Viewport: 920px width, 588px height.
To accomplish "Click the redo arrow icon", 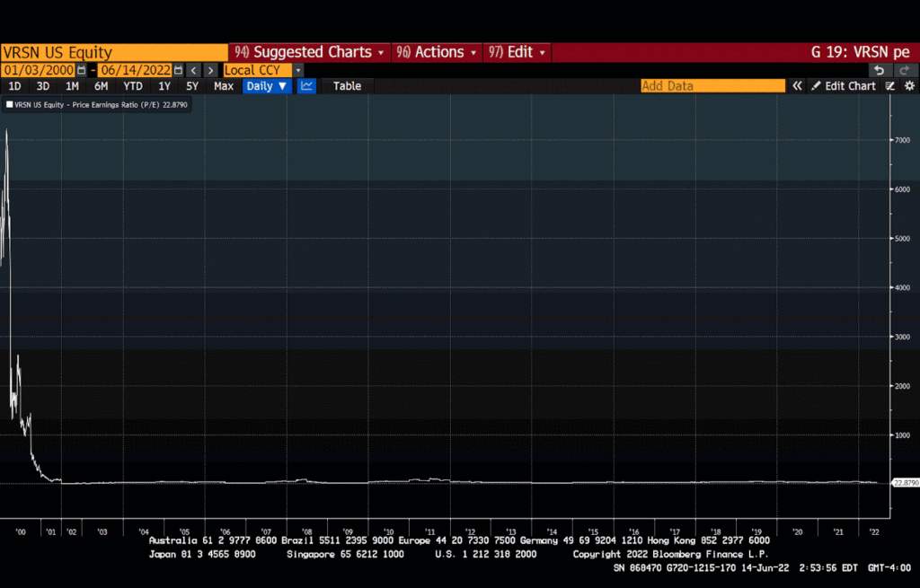I will (904, 70).
